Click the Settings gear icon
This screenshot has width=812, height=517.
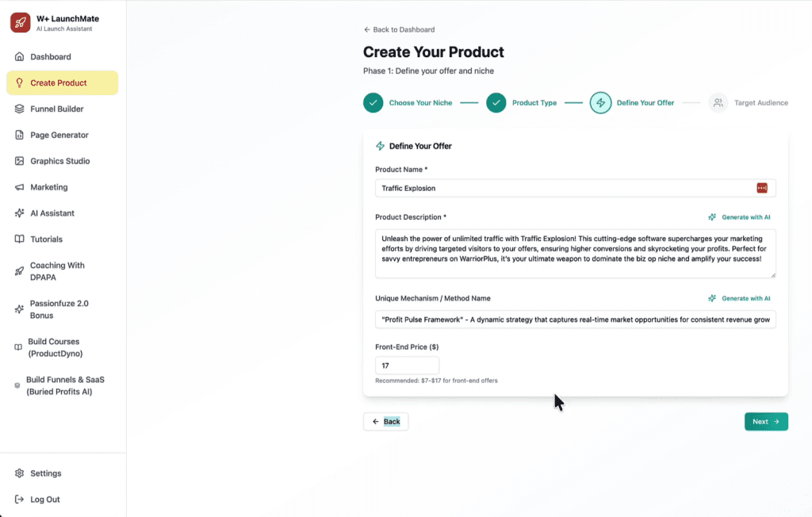(x=20, y=473)
